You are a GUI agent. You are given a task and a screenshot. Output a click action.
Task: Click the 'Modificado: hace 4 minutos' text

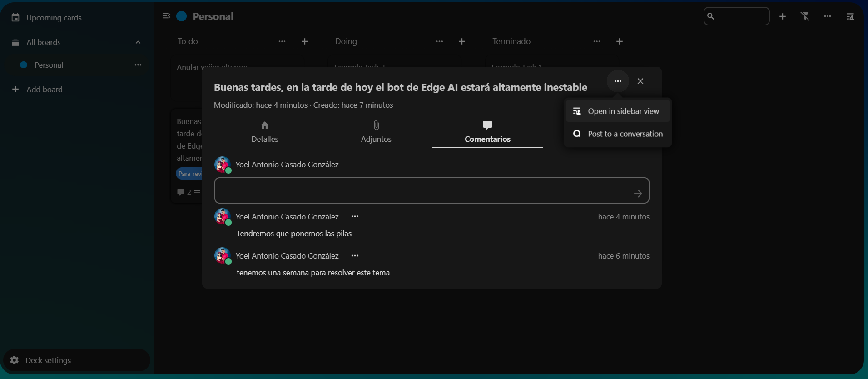click(x=261, y=105)
